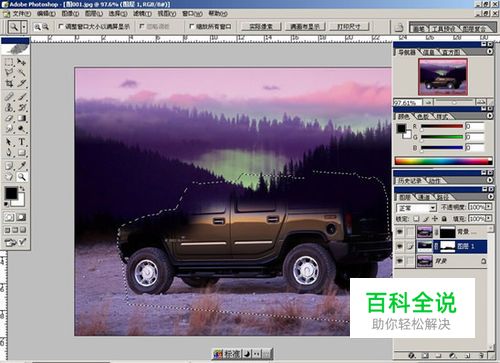Viewport: 500px width, 363px height.
Task: Click the Navigator zoom slider
Action: point(454,102)
